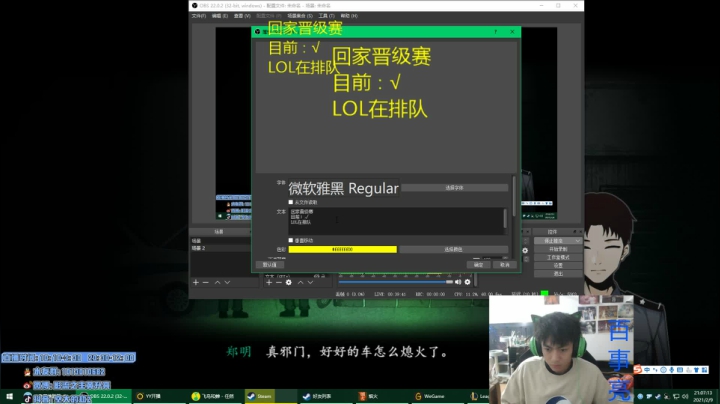This screenshot has height=404, width=720.
Task: Click the REC 00:00:00 status text
Action: [430, 294]
